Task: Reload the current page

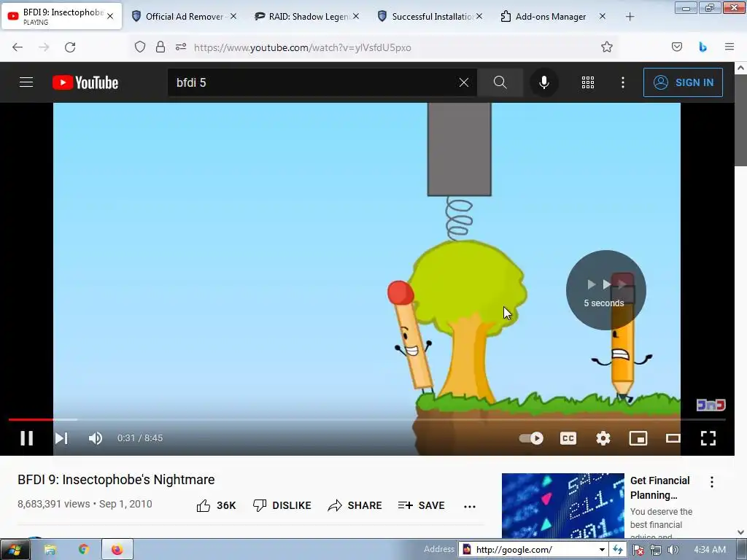Action: point(70,47)
